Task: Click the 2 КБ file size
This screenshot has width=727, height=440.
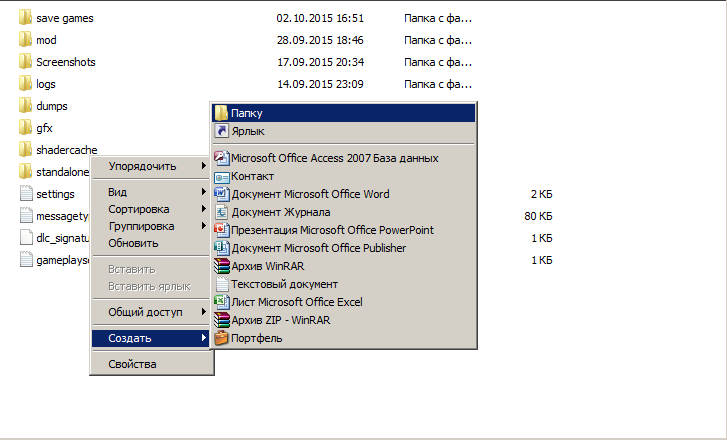Action: [x=542, y=194]
